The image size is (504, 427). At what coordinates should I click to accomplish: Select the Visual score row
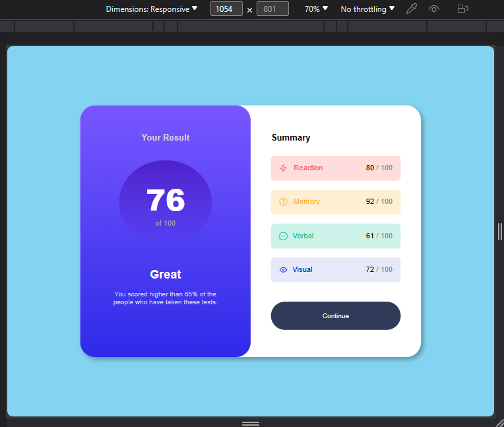pyautogui.click(x=336, y=270)
